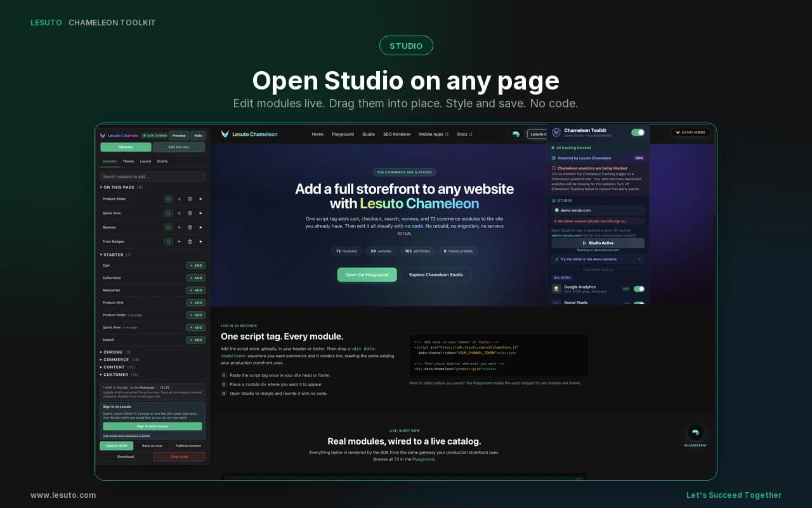The width and height of the screenshot is (812, 508).
Task: Add the Cart module
Action: [x=196, y=265]
